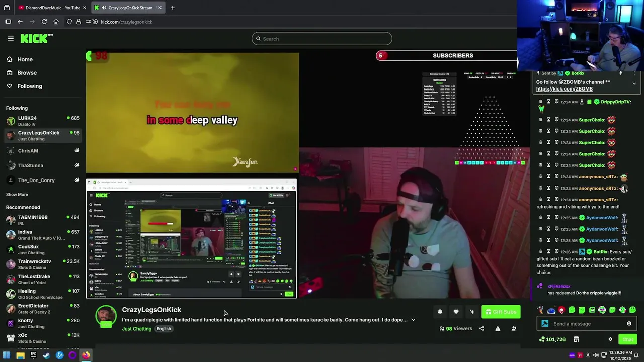Screen dimensions: 644x362
Task: Click the 101,726 channel points balance
Action: [x=552, y=339]
